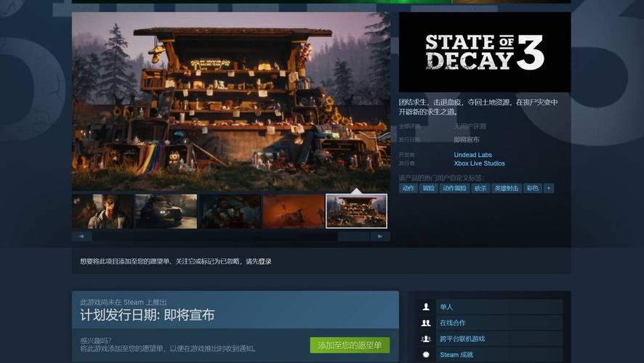Select the orange sunset horse thumbnail
The width and height of the screenshot is (644, 363).
coord(293,211)
